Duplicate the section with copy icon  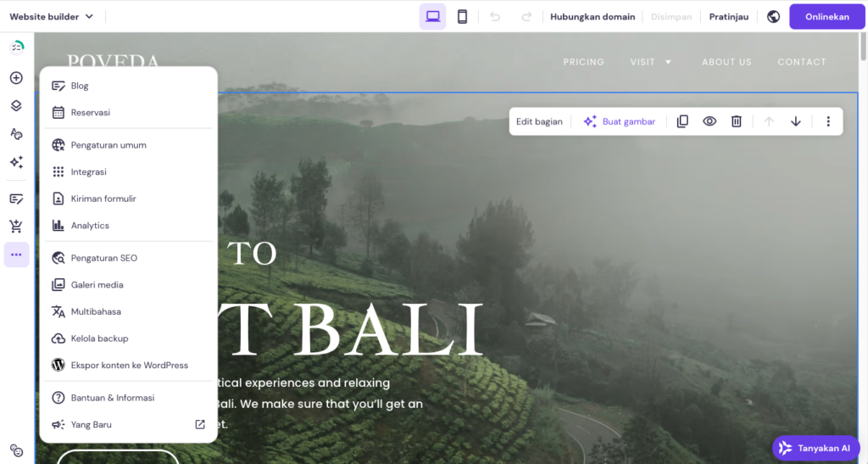[682, 121]
